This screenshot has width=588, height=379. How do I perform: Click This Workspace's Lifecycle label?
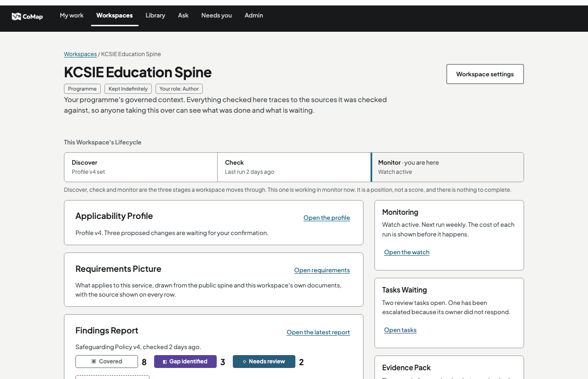point(103,143)
